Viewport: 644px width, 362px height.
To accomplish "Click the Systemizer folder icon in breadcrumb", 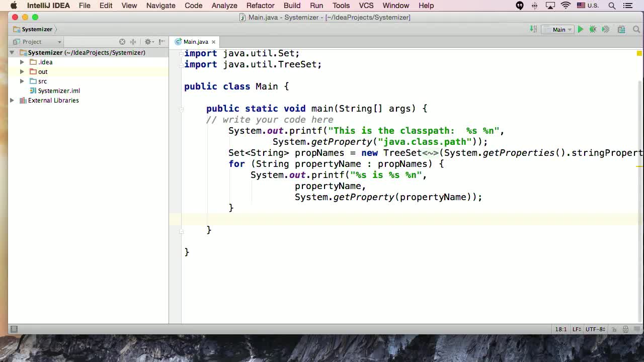I will coord(17,29).
